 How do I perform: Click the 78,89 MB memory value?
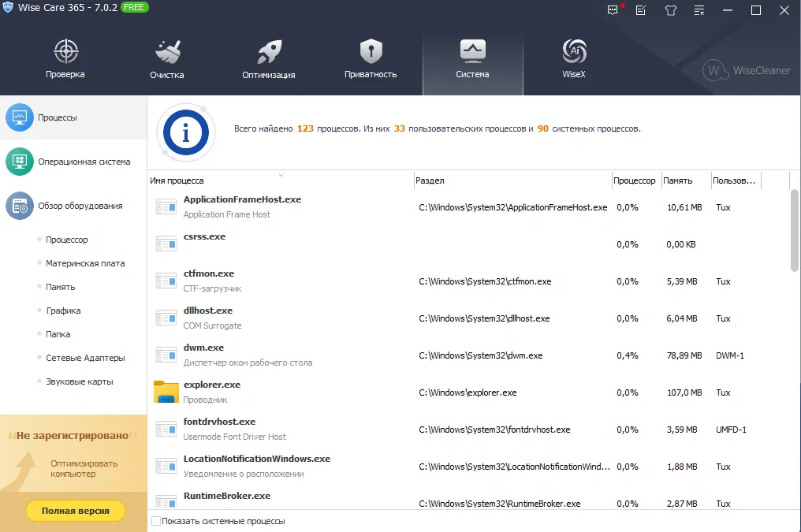coord(684,355)
